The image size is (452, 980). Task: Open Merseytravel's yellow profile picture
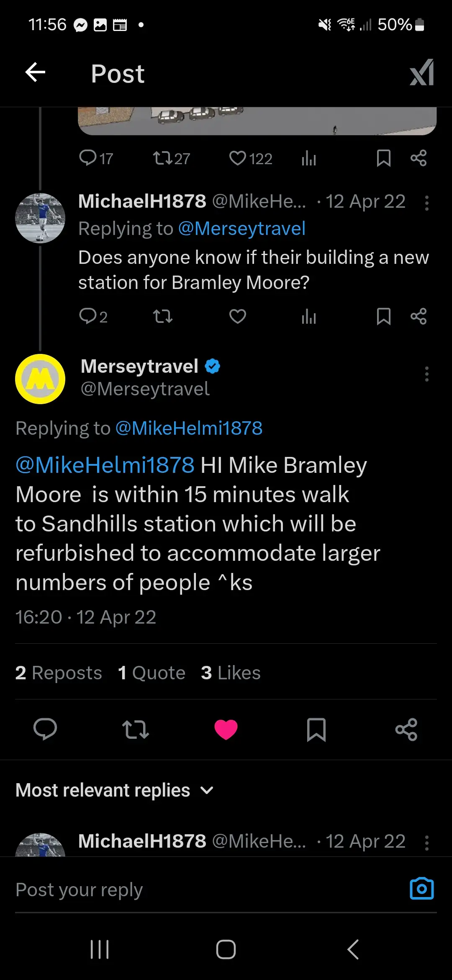tap(40, 379)
